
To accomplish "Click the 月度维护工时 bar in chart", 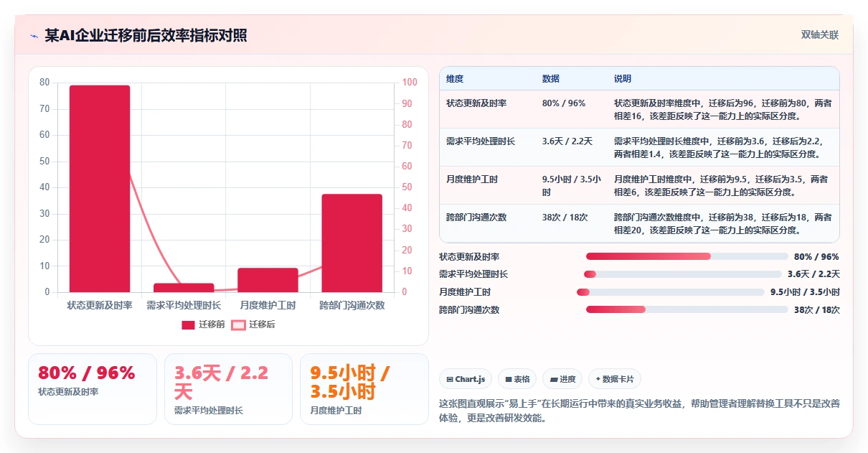I will pyautogui.click(x=268, y=280).
